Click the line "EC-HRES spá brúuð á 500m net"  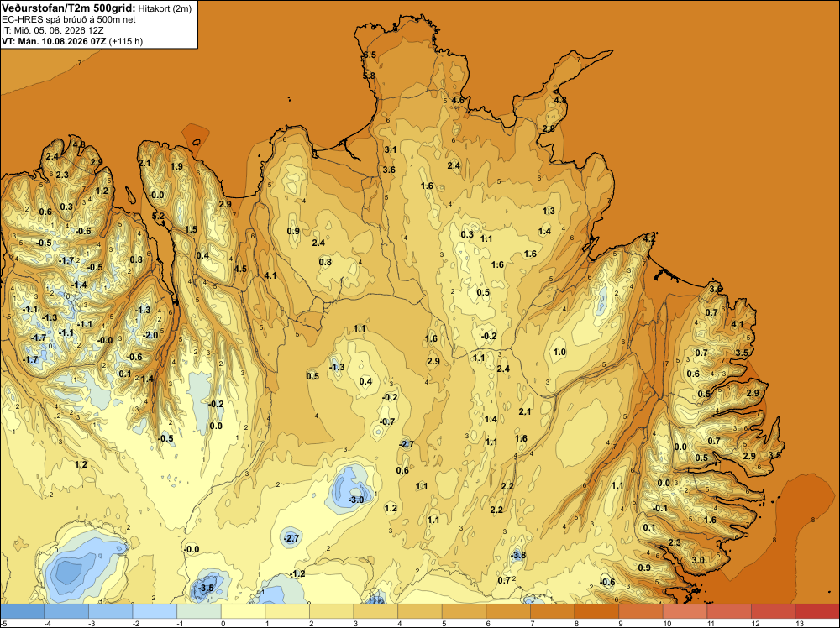[x=69, y=20]
